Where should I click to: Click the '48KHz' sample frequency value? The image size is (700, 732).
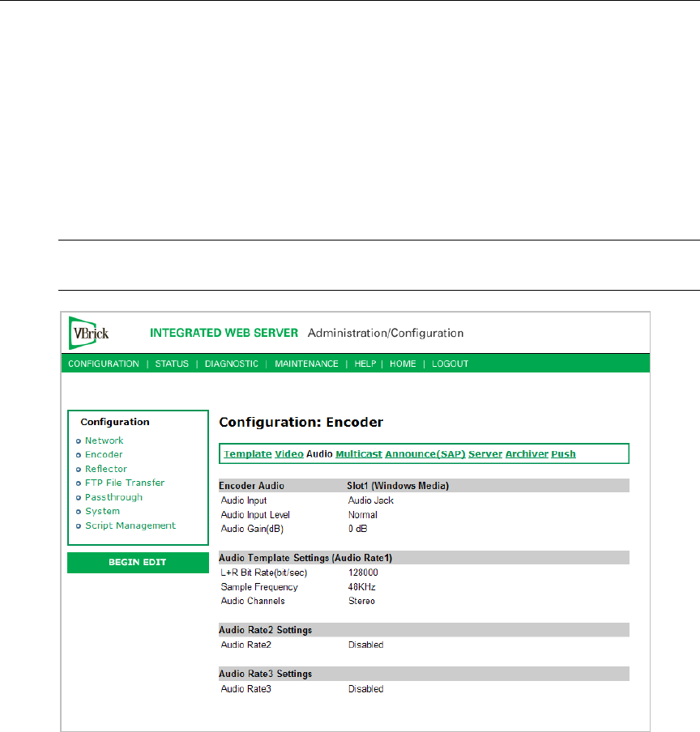click(362, 587)
